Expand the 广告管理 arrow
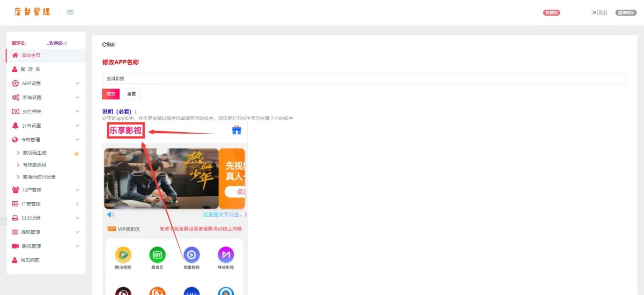The image size is (644, 295). pos(77,204)
